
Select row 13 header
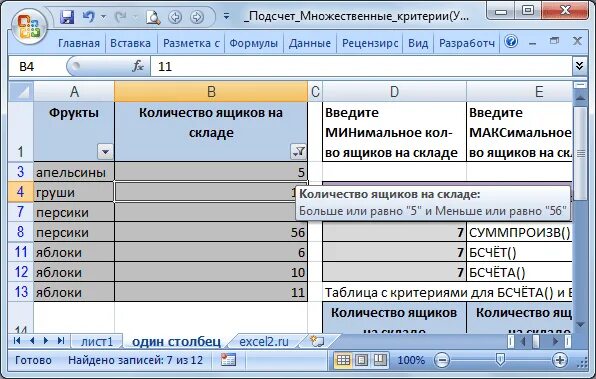(21, 292)
